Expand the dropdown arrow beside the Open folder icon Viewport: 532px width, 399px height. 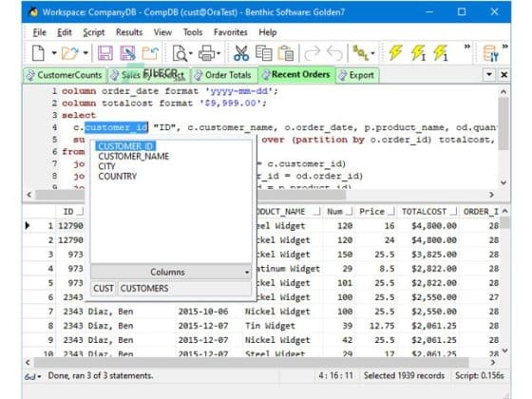(x=85, y=53)
